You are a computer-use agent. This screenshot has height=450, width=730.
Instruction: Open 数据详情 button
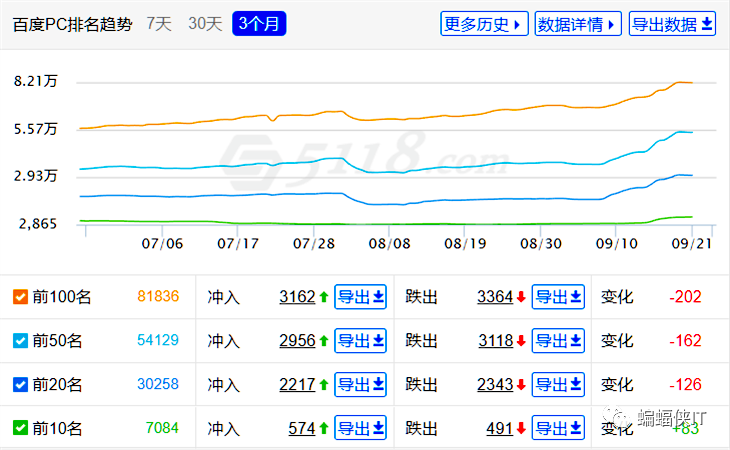[578, 24]
